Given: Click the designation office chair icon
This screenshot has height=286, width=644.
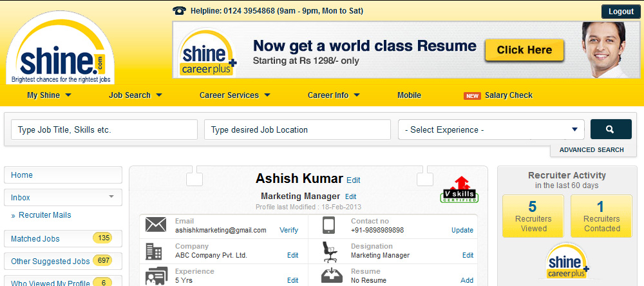Looking at the screenshot, I should coord(329,251).
